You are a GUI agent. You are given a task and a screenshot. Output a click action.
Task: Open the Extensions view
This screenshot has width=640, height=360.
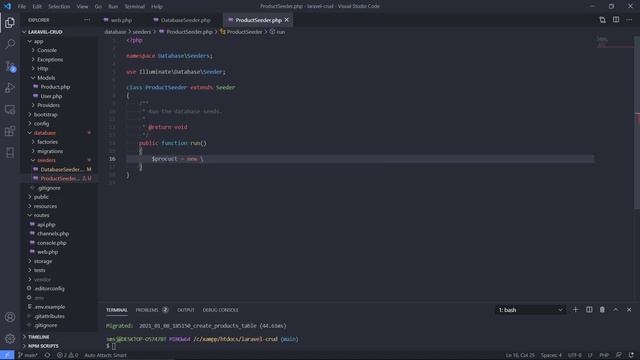(x=10, y=131)
